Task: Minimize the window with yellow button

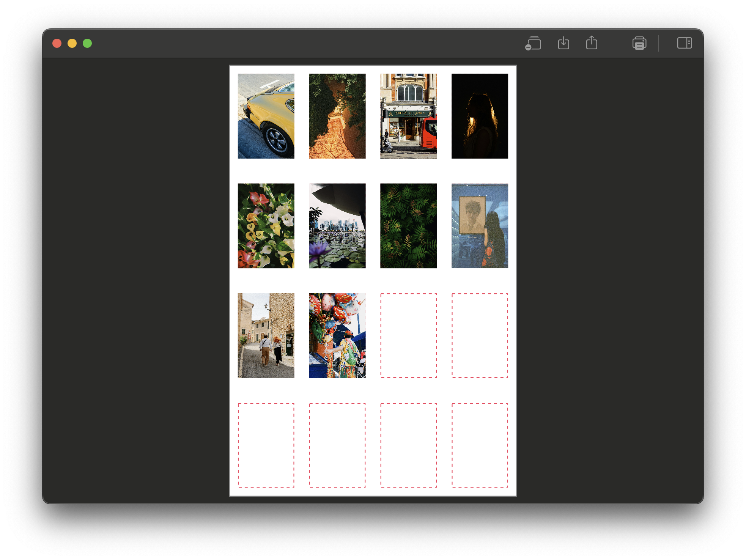Action: click(x=72, y=43)
